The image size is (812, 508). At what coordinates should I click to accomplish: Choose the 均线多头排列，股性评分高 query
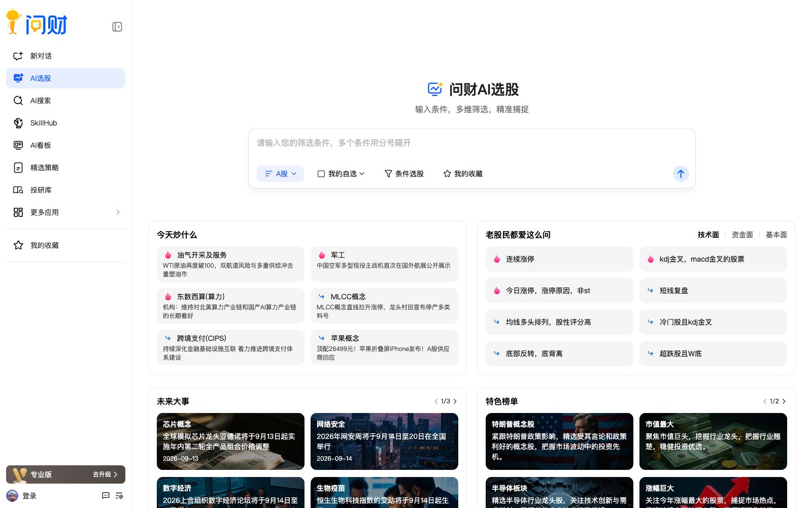point(559,322)
